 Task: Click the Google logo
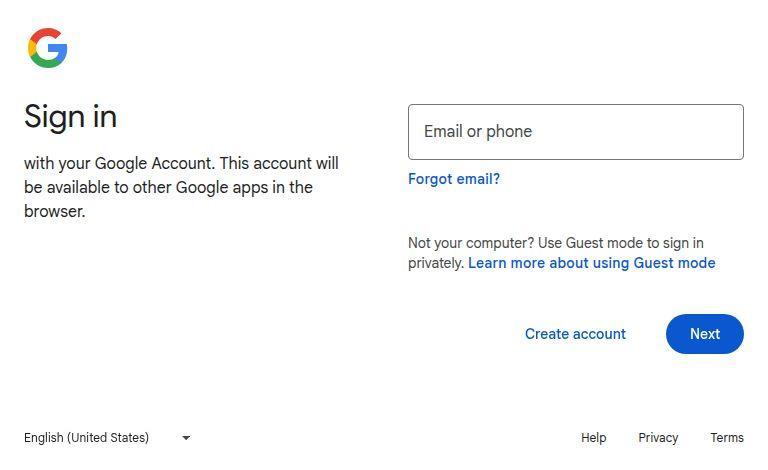(47, 48)
